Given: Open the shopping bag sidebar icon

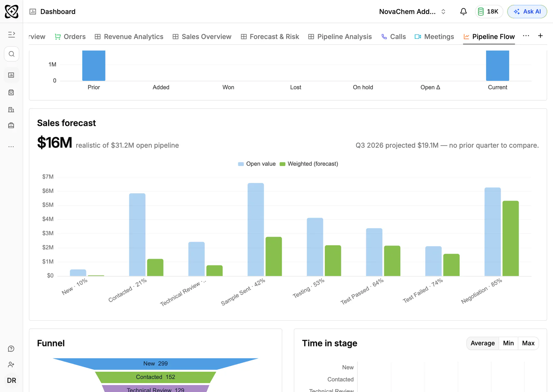Looking at the screenshot, I should click(x=11, y=92).
